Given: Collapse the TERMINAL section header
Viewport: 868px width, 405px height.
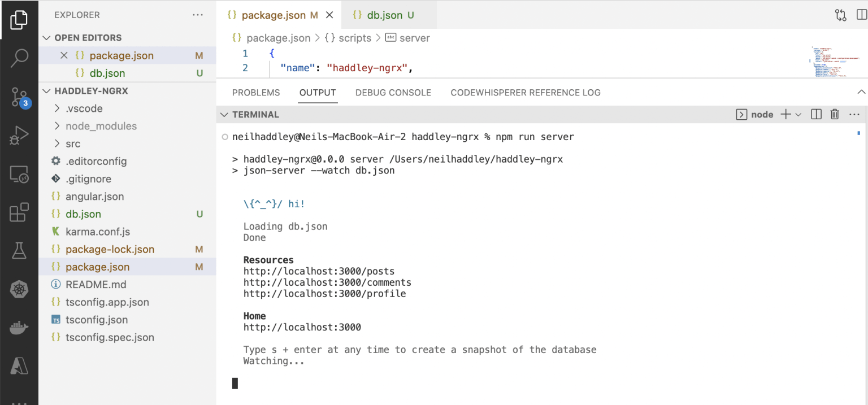Looking at the screenshot, I should pyautogui.click(x=255, y=115).
